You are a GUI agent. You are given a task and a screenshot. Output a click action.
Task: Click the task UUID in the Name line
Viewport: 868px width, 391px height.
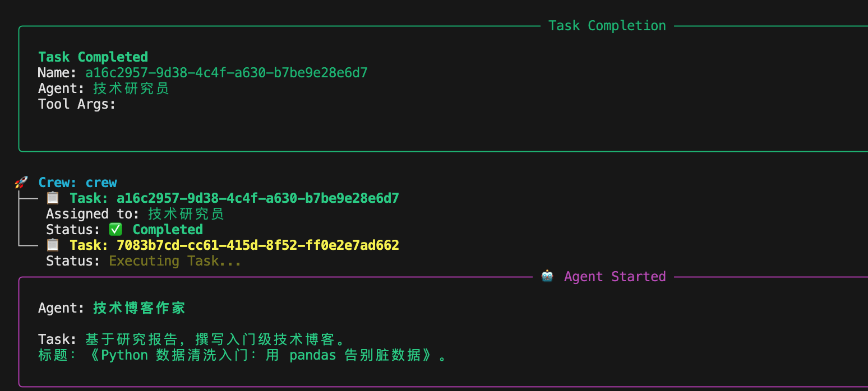pyautogui.click(x=226, y=73)
